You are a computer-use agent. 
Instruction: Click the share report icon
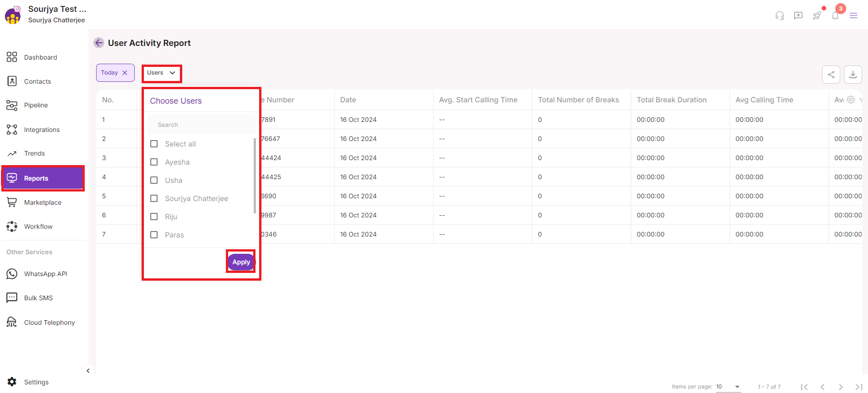831,75
